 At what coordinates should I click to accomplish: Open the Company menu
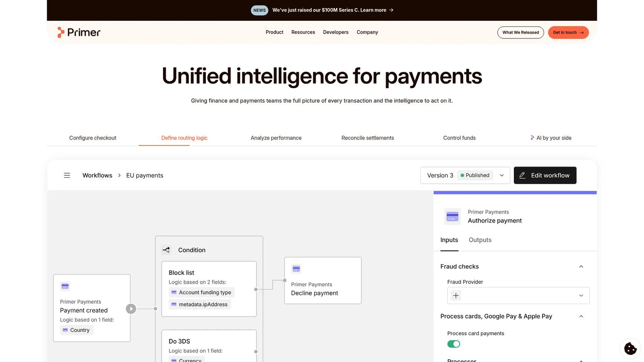(x=367, y=32)
